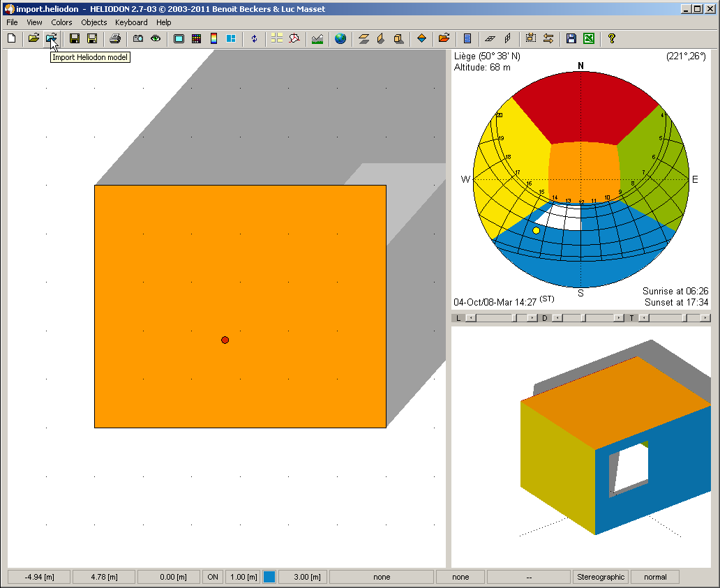The image size is (720, 588).
Task: Click the red point on orange roof
Action: pyautogui.click(x=225, y=340)
